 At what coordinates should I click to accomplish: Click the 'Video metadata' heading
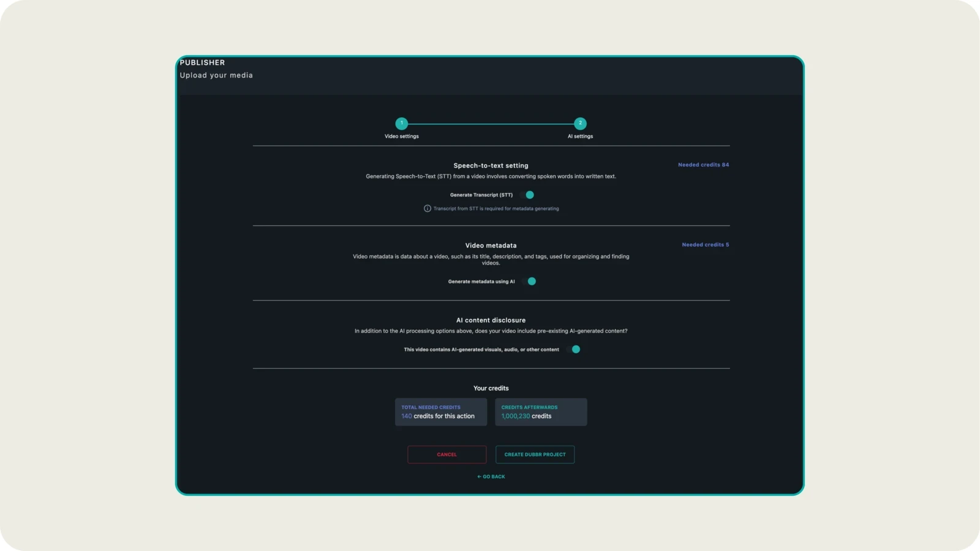(x=491, y=246)
